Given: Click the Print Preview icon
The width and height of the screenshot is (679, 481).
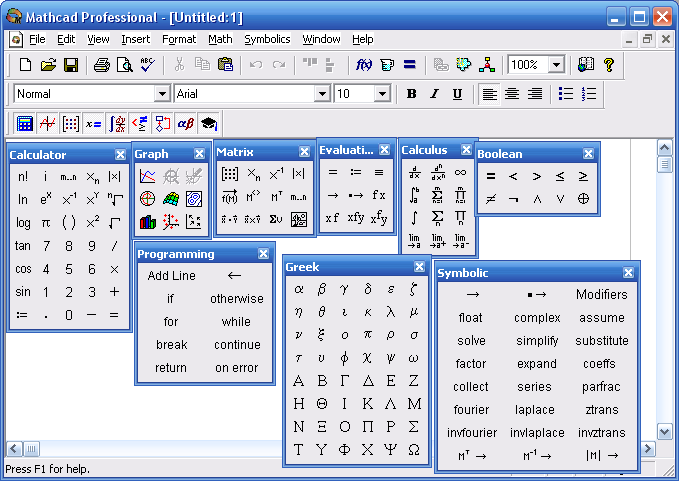Looking at the screenshot, I should (x=125, y=65).
